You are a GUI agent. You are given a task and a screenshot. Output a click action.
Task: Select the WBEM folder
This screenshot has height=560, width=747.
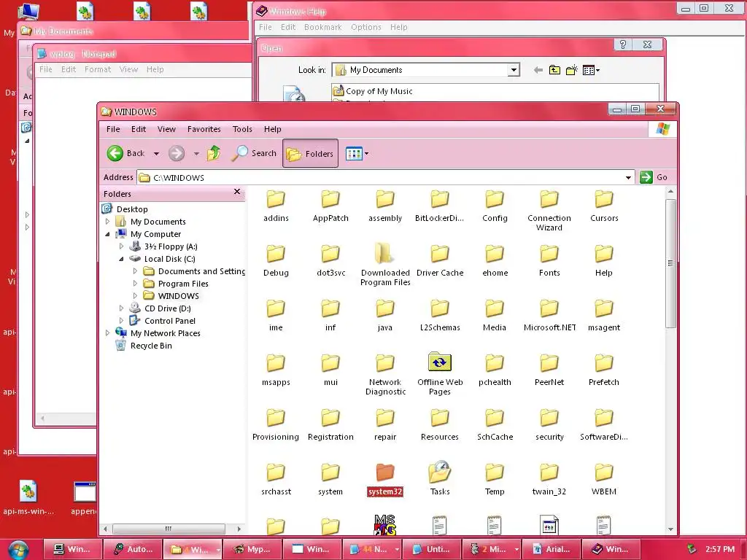click(603, 481)
